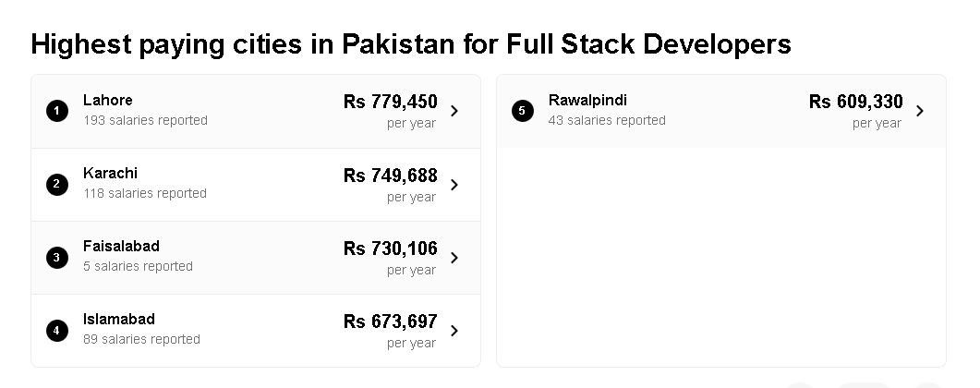This screenshot has width=980, height=388.
Task: Click the 193 salaries reported text
Action: 145,120
